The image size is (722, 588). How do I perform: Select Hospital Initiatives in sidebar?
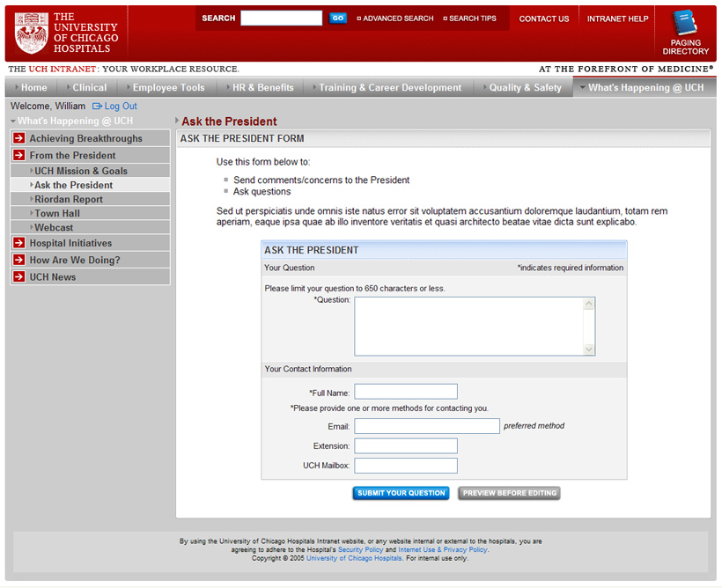pos(90,243)
